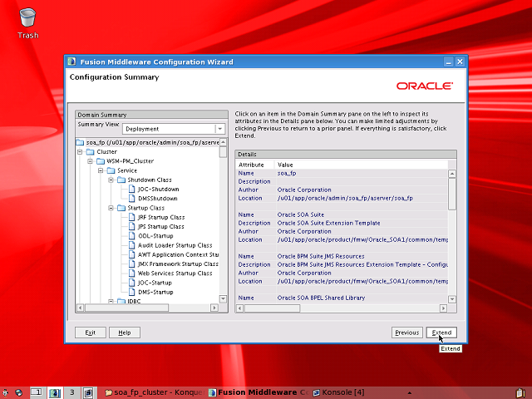Click the Previous button
This screenshot has width=532, height=399.
(406, 332)
